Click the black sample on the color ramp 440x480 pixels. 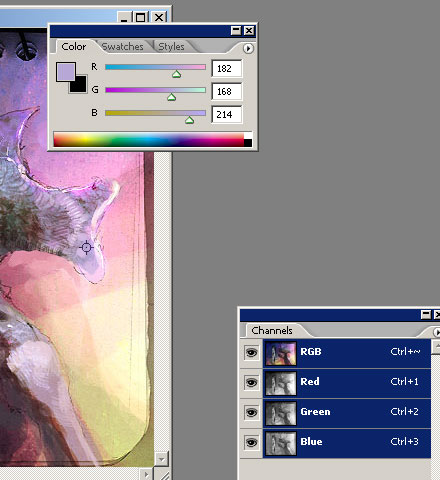point(248,143)
